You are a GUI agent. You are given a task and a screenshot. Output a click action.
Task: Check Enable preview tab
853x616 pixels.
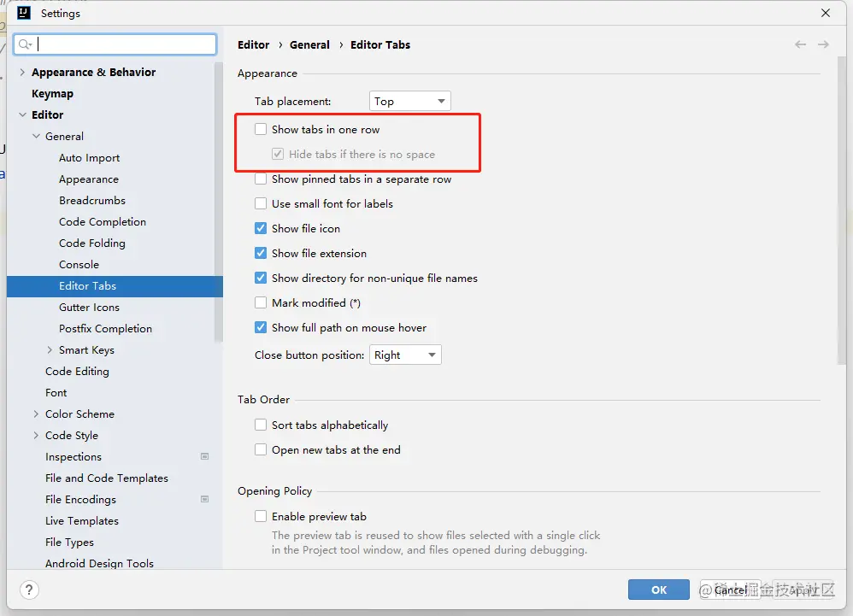point(261,516)
